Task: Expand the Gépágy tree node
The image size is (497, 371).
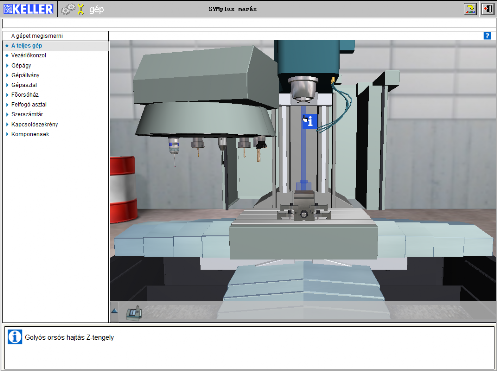Action: click(7, 65)
